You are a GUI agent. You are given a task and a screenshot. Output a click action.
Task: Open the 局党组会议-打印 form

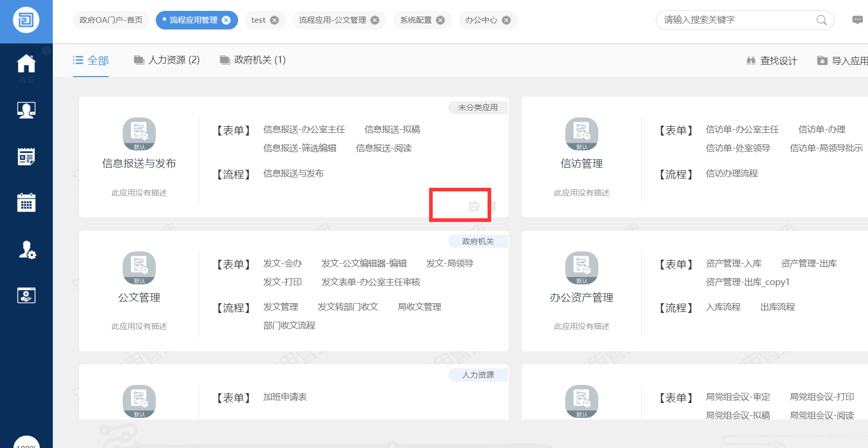click(822, 397)
